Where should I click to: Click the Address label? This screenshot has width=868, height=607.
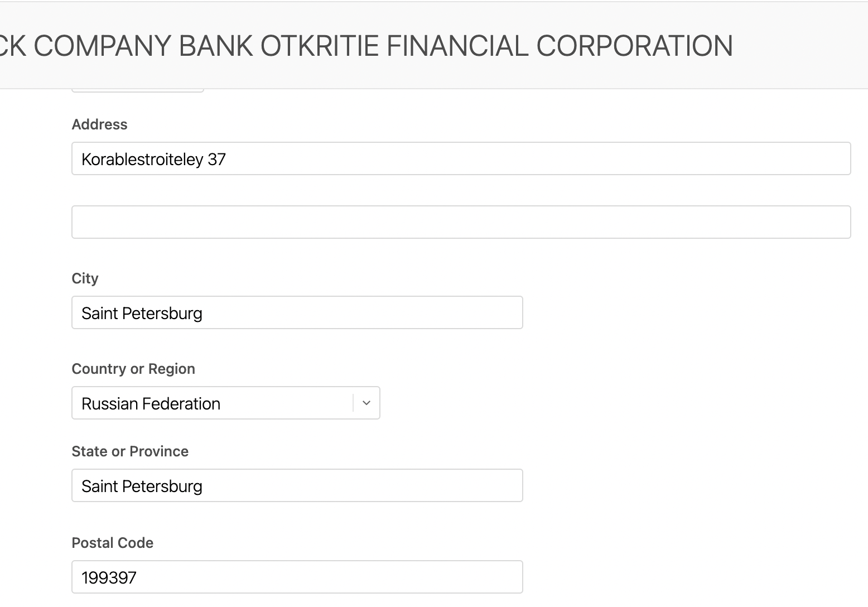coord(99,124)
